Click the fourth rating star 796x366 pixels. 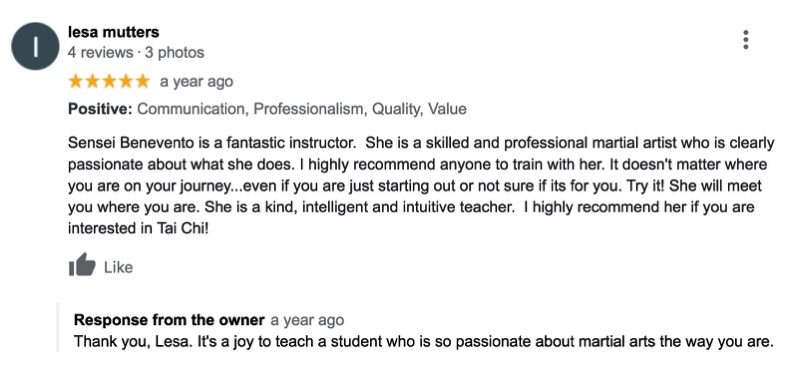(x=126, y=81)
